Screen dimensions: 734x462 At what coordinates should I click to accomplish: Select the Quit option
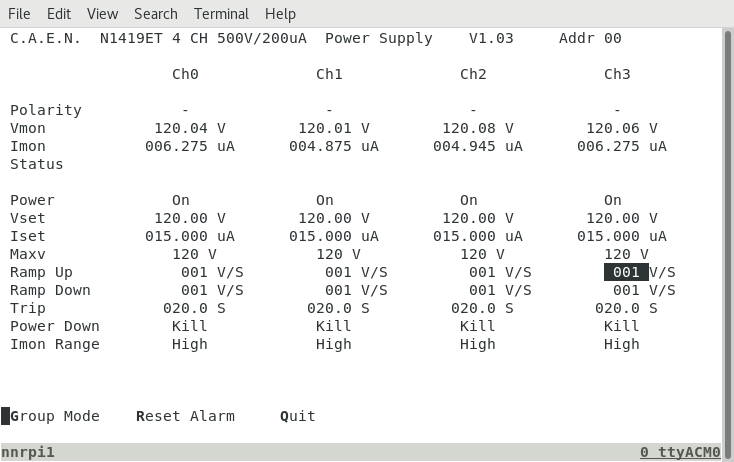(298, 416)
